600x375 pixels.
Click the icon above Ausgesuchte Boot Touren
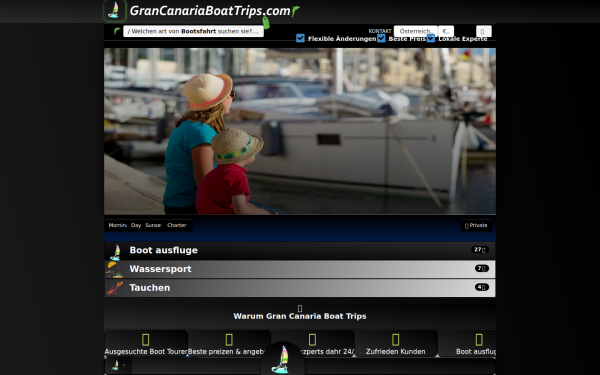point(145,339)
